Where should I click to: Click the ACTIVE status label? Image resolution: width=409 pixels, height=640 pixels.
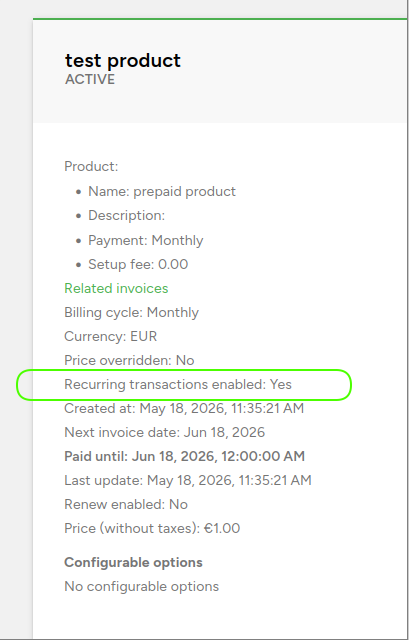(90, 79)
